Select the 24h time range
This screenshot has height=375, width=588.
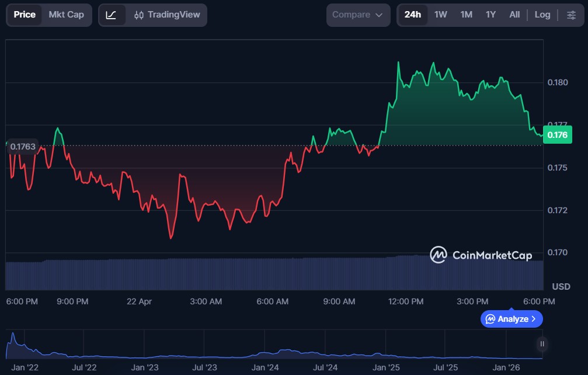click(412, 15)
